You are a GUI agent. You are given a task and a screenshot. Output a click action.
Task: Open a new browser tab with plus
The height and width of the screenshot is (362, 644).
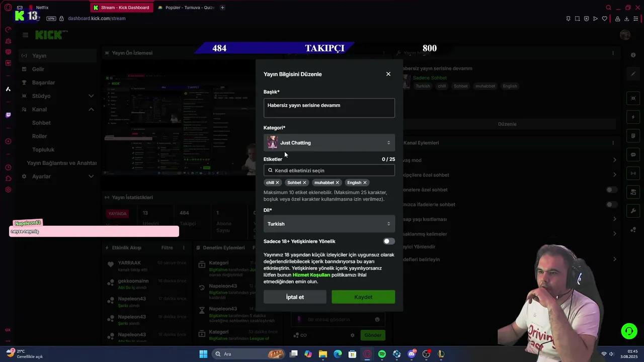(222, 8)
